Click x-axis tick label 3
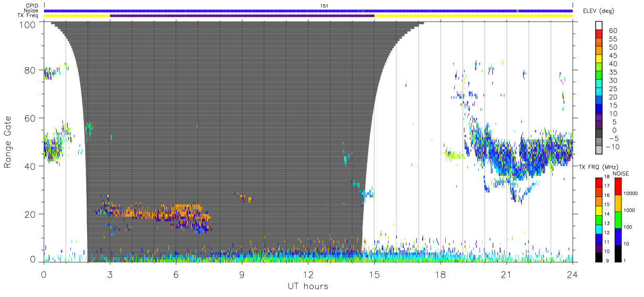644x297 pixels. pyautogui.click(x=110, y=274)
